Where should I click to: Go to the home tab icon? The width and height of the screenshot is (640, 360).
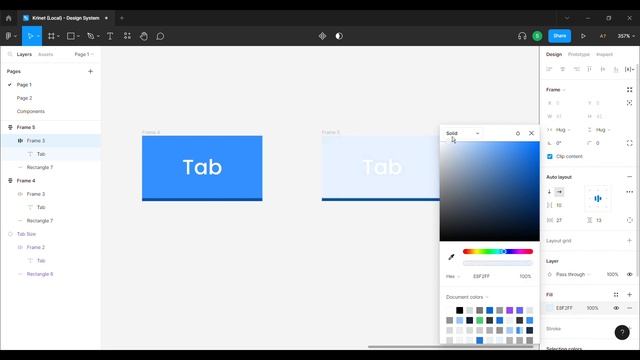(9, 18)
